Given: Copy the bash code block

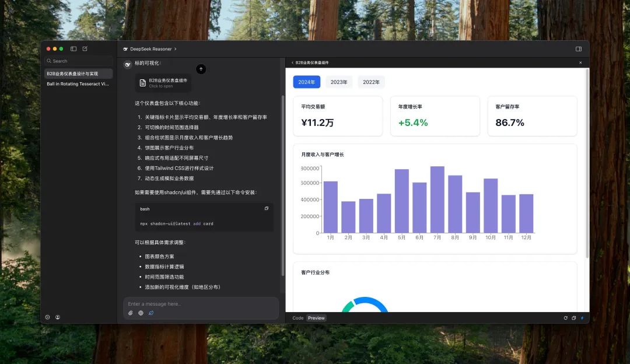Looking at the screenshot, I should point(267,208).
